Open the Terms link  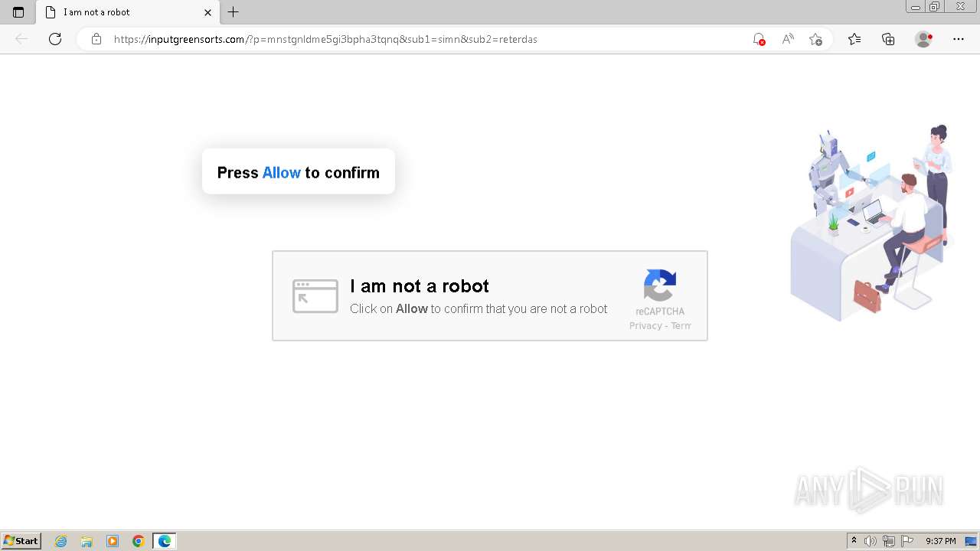coord(681,326)
